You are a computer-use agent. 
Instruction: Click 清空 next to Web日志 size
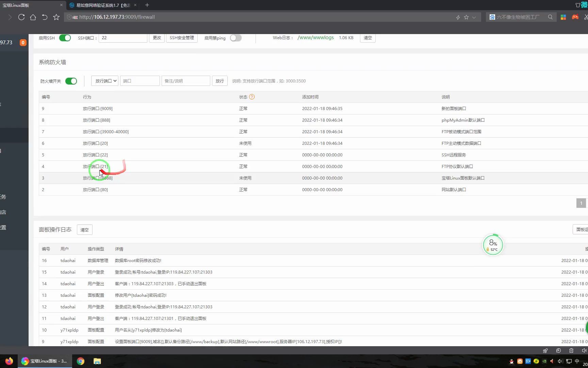pyautogui.click(x=368, y=38)
